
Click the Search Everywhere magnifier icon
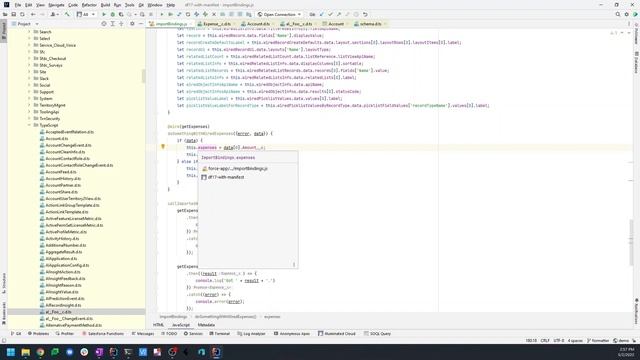(618, 14)
